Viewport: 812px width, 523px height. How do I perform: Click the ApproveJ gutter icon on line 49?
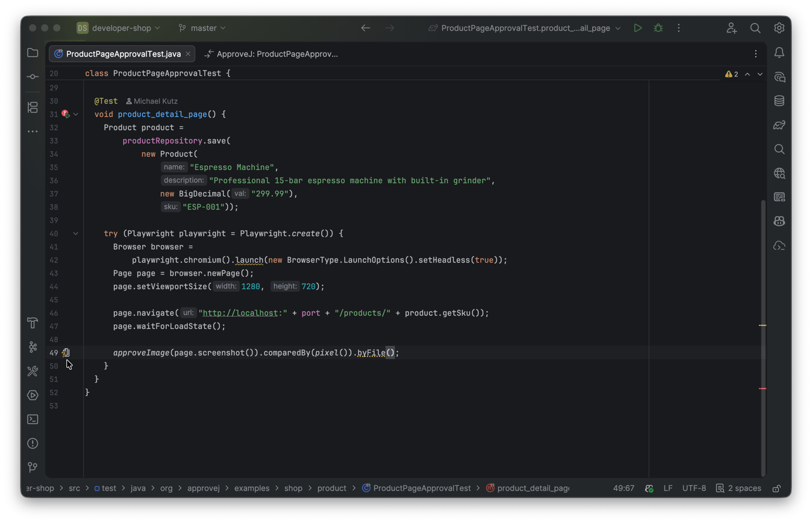[66, 352]
